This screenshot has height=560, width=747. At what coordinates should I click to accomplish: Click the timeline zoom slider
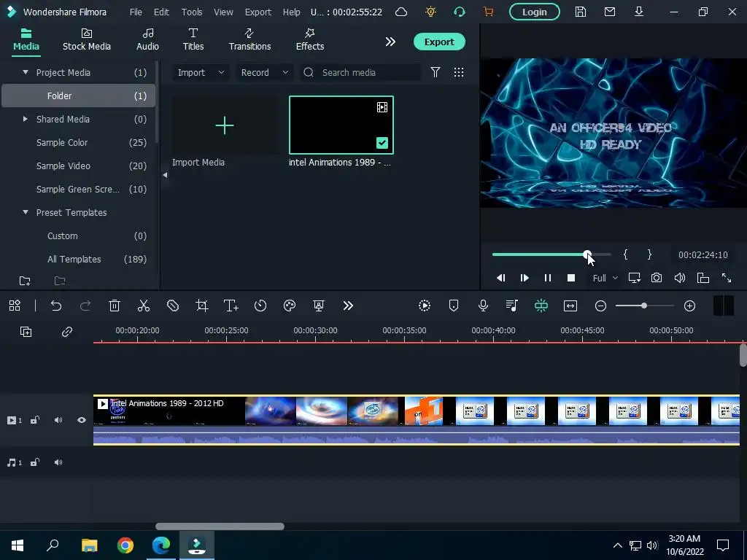645,306
